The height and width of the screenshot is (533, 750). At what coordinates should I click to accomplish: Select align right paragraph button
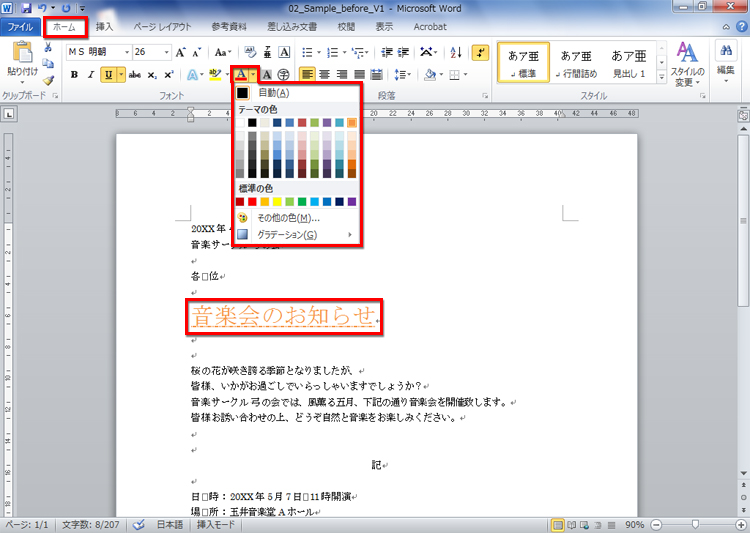pos(342,75)
